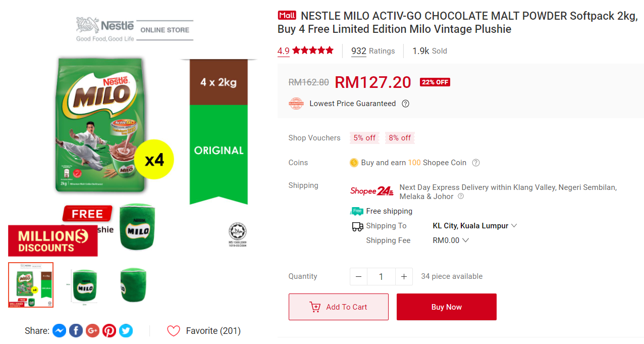
Task: Select the 8% off shop voucher
Action: click(x=400, y=138)
